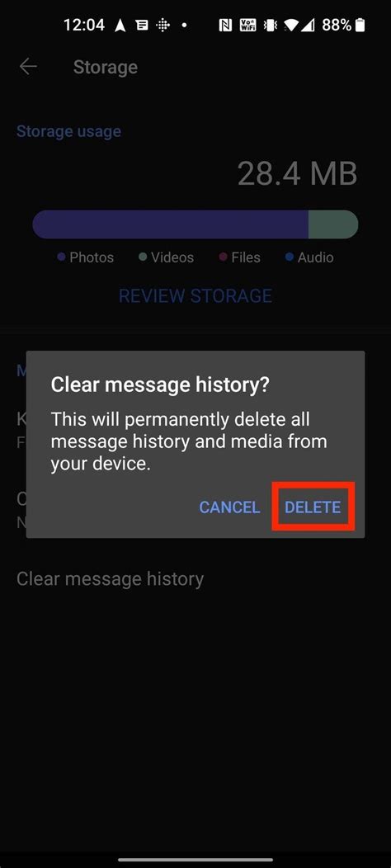Tap the back arrow beside Storage

point(28,67)
